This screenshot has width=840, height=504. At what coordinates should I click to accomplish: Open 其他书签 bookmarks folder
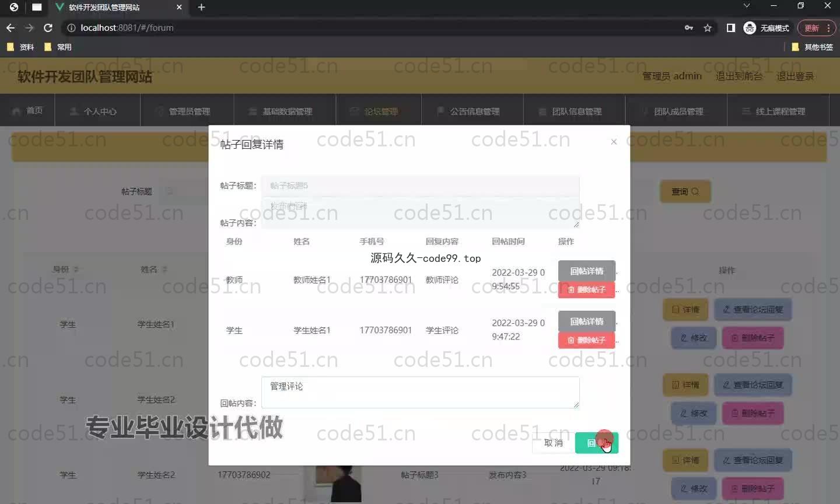coord(812,47)
